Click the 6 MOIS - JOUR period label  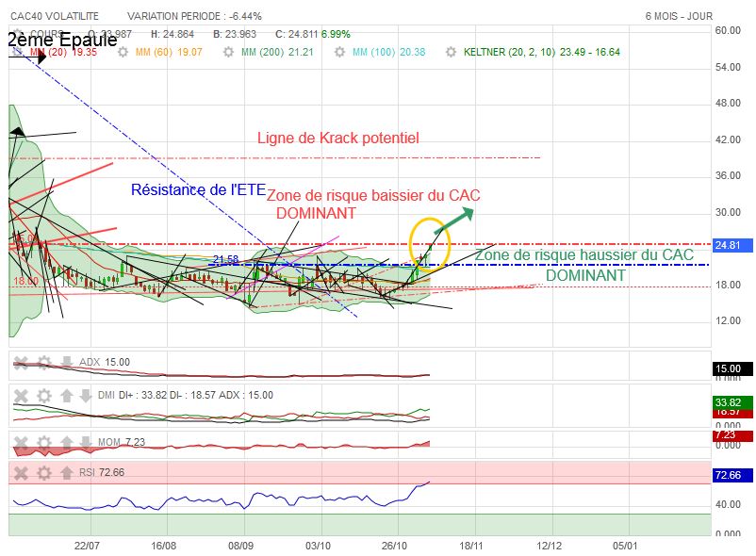point(679,16)
